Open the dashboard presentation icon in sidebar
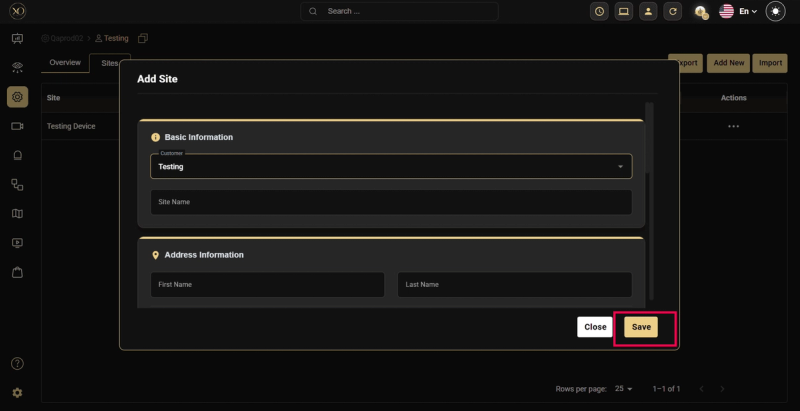800x411 pixels. (17, 39)
